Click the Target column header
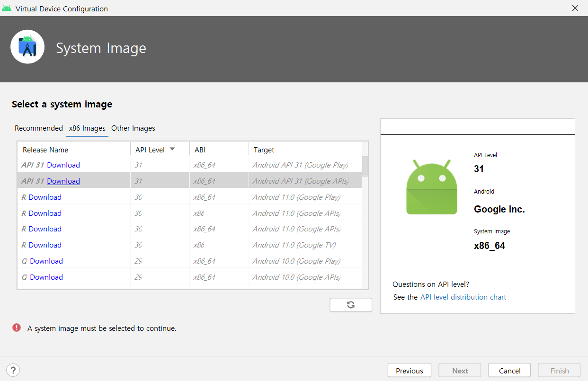 305,150
